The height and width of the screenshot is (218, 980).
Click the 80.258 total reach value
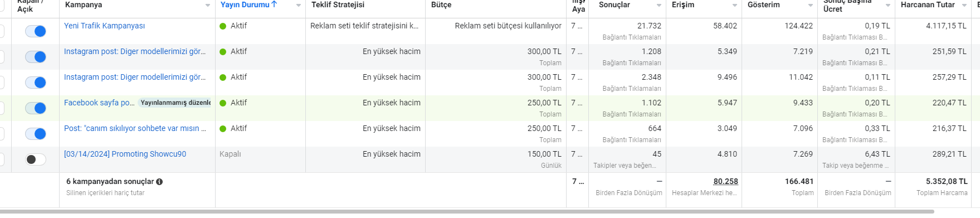click(x=725, y=181)
